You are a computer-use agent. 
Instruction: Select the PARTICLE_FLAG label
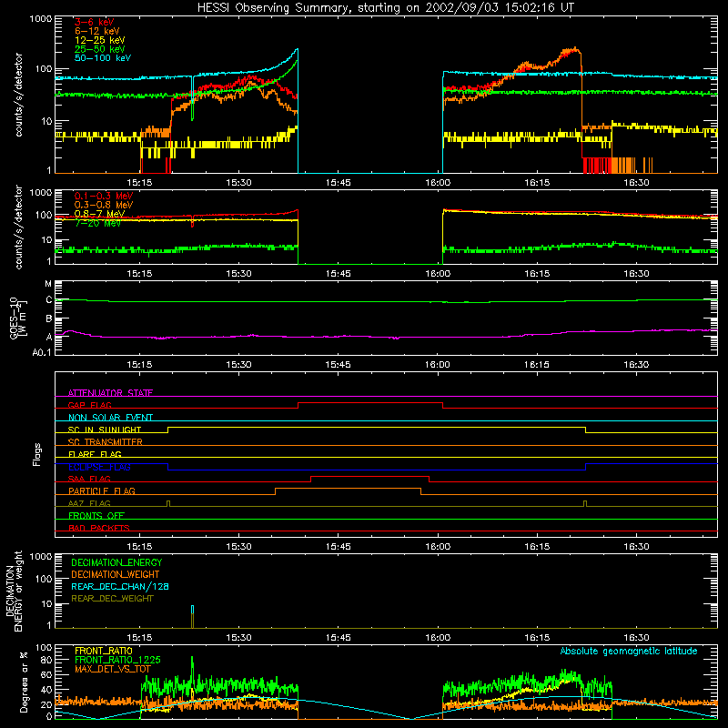tap(102, 491)
